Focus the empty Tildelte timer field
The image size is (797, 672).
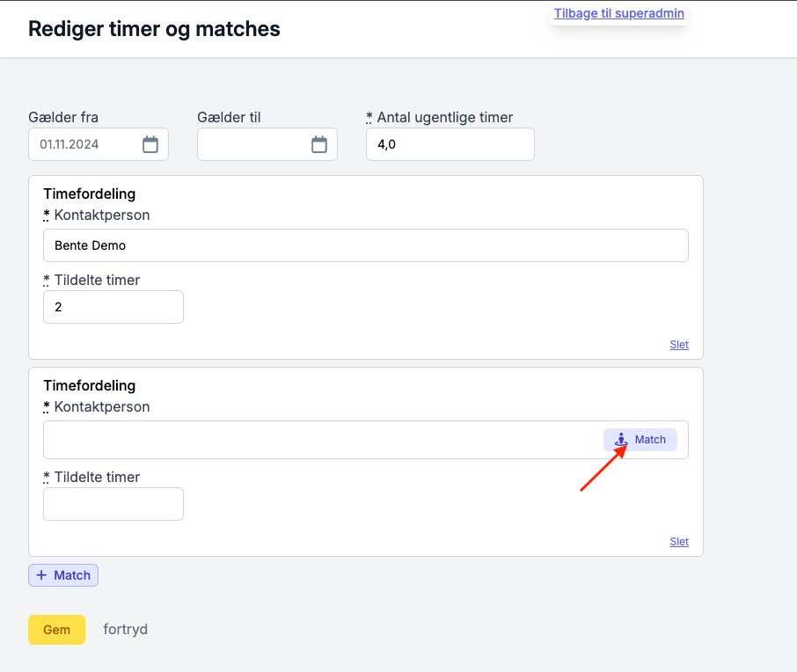tap(113, 504)
